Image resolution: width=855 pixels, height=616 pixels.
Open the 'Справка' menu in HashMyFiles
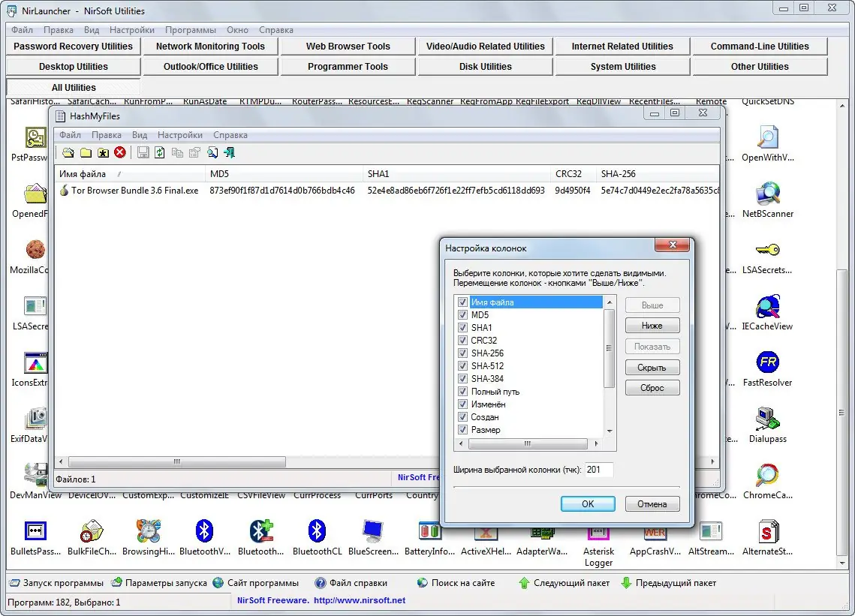pos(230,134)
